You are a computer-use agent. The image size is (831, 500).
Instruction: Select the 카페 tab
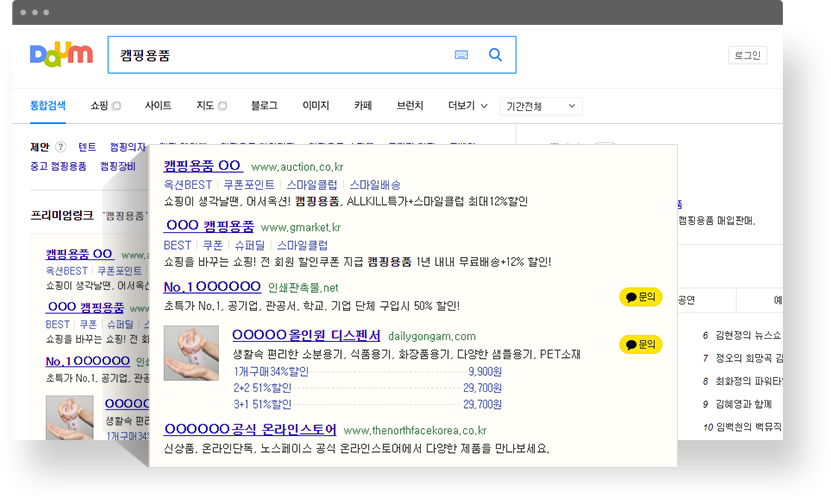pos(363,106)
